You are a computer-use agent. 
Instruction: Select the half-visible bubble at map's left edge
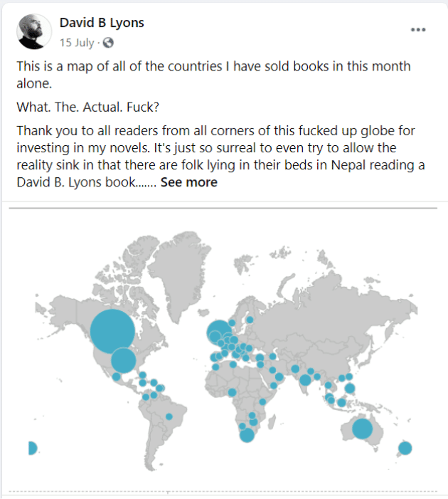33,448
